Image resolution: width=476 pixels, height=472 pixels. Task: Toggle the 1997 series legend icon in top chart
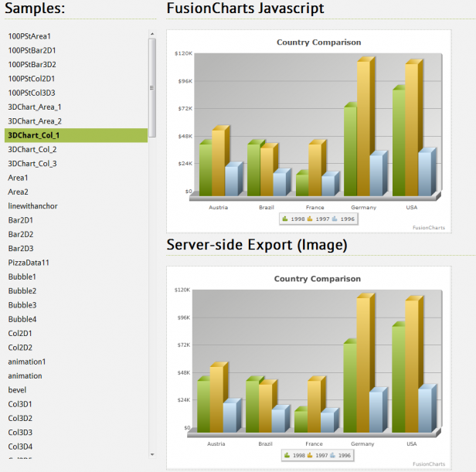coord(311,219)
